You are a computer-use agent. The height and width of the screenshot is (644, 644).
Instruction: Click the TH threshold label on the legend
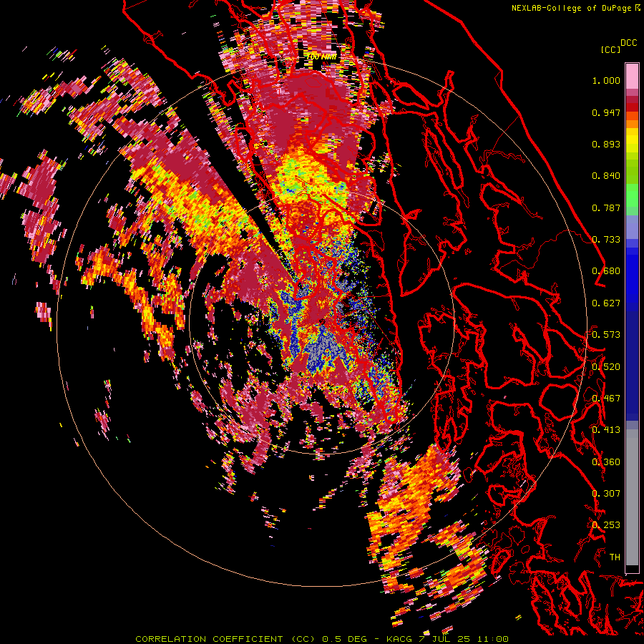(x=615, y=557)
